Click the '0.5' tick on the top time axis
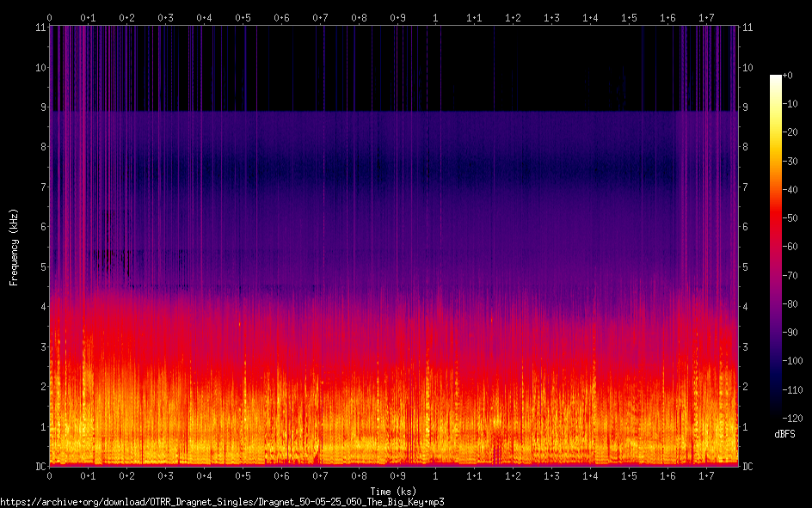 [243, 16]
